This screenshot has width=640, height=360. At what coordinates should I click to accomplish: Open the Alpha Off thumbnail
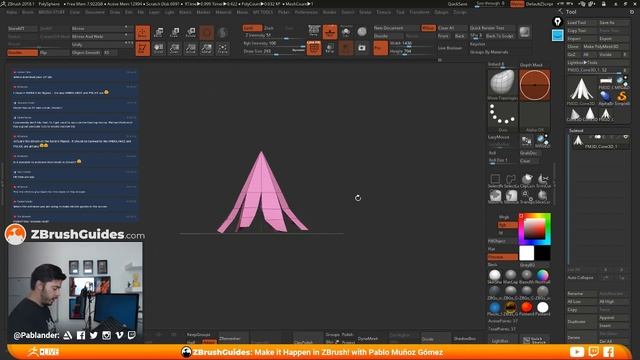[x=535, y=116]
